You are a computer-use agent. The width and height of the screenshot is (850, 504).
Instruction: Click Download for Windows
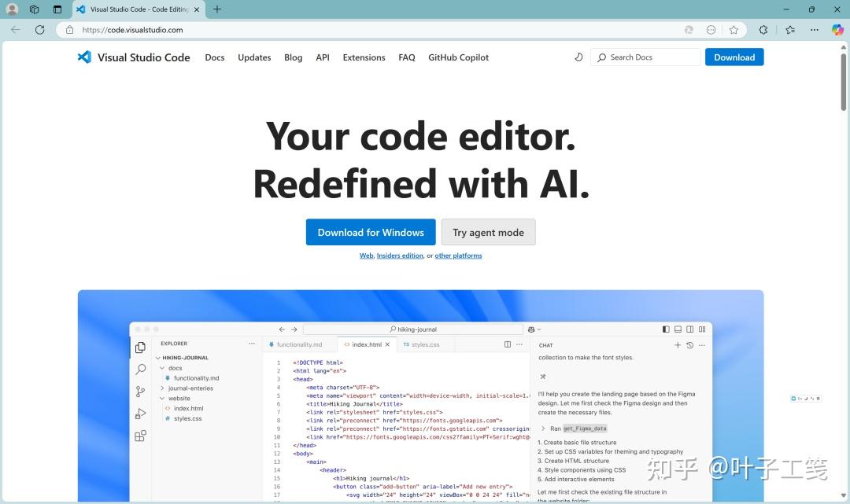pos(371,232)
